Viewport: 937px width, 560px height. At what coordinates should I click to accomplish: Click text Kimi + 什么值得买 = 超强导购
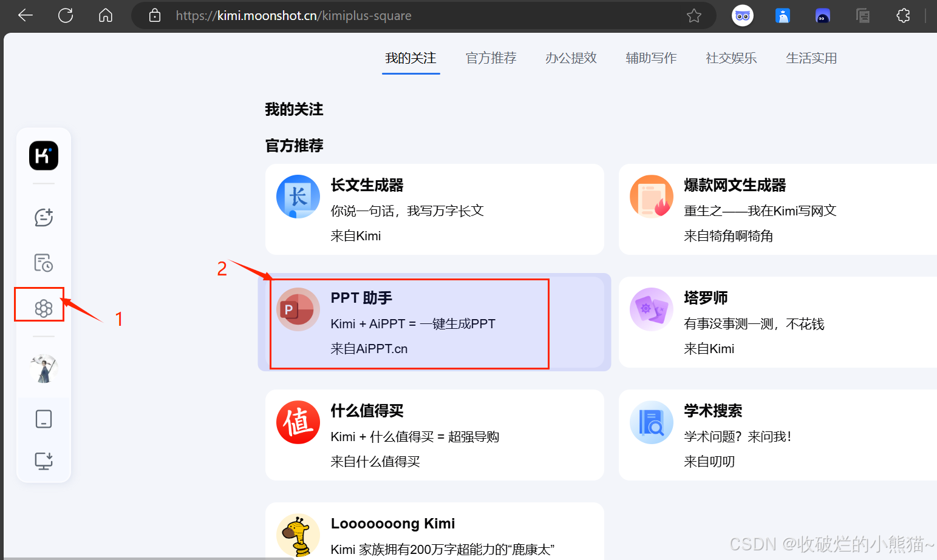coord(415,437)
